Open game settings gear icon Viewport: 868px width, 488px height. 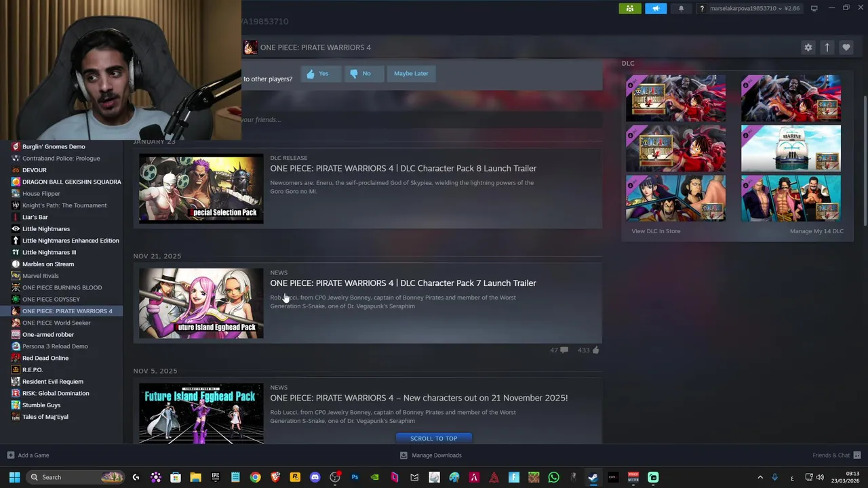(808, 47)
